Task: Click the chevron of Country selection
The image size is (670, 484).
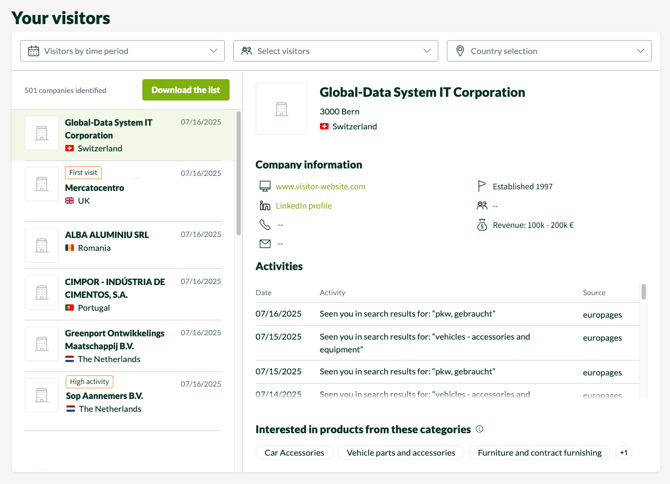Action: pyautogui.click(x=640, y=51)
